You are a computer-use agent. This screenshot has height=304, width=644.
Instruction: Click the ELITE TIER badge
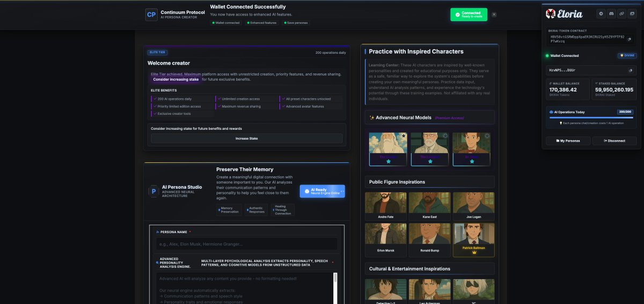(x=158, y=53)
